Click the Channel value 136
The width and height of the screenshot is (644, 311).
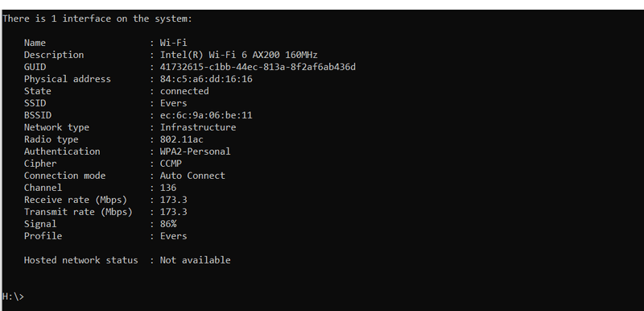pyautogui.click(x=168, y=188)
